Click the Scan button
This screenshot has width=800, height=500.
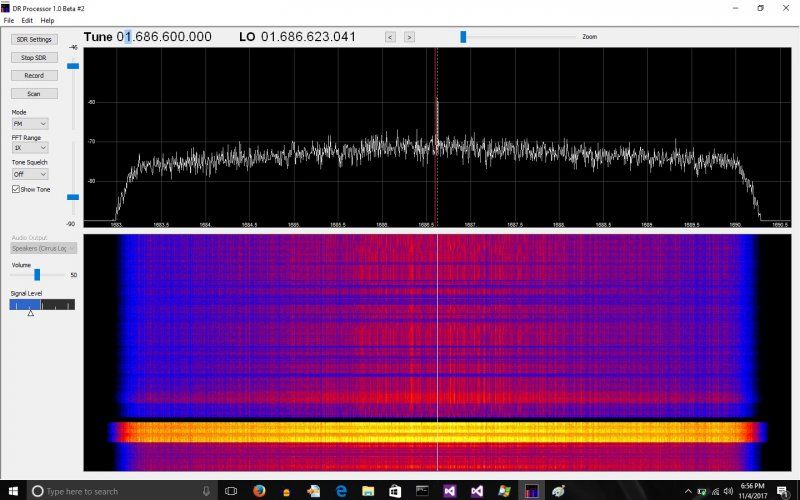pyautogui.click(x=34, y=94)
